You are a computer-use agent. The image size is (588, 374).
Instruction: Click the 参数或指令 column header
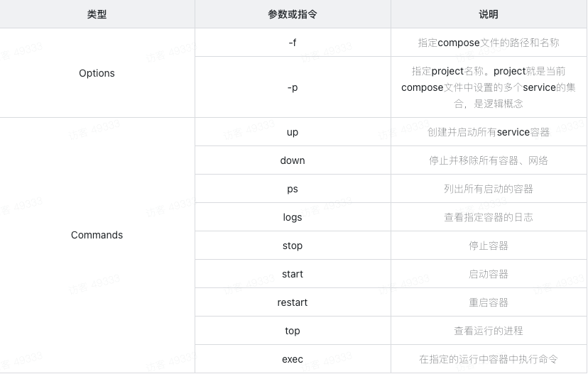[x=292, y=14]
